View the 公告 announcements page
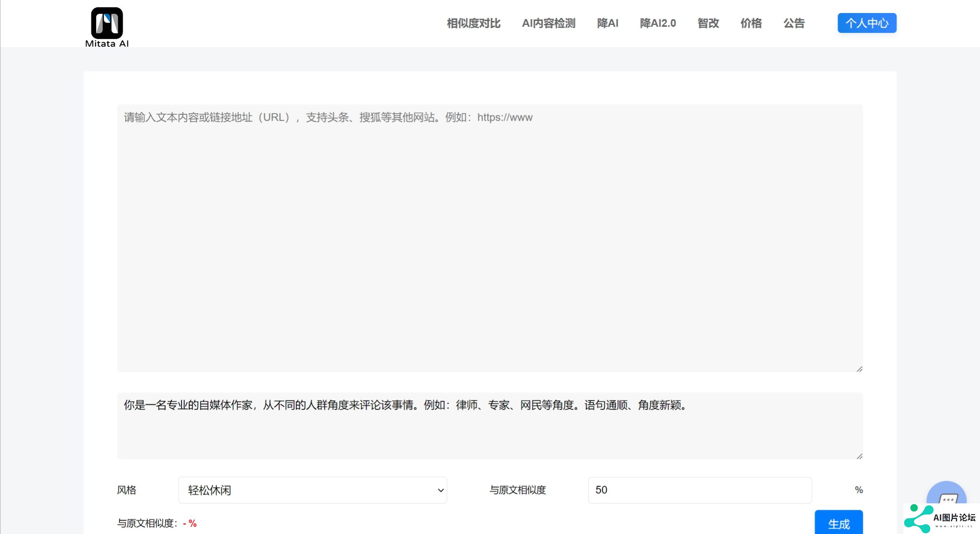The height and width of the screenshot is (534, 980). coord(794,23)
